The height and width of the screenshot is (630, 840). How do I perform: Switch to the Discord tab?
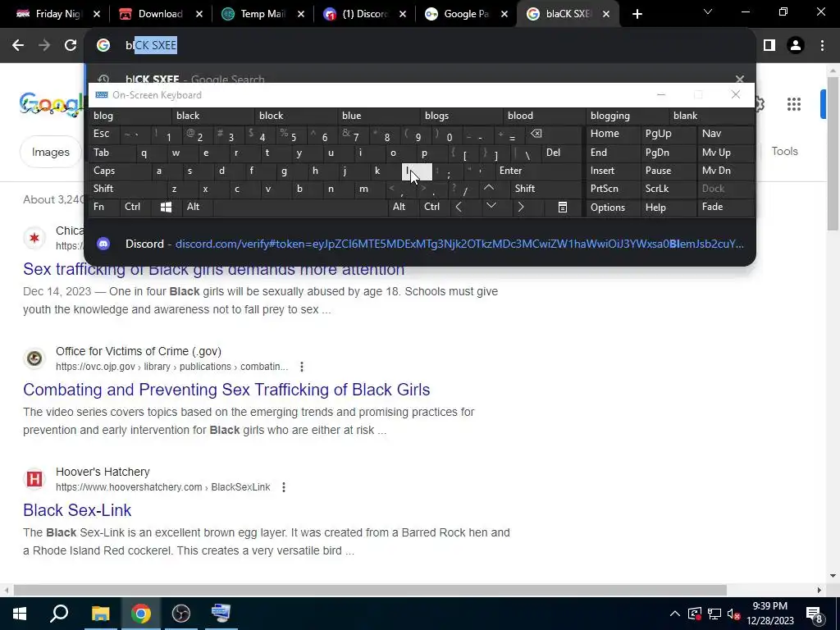[x=363, y=14]
